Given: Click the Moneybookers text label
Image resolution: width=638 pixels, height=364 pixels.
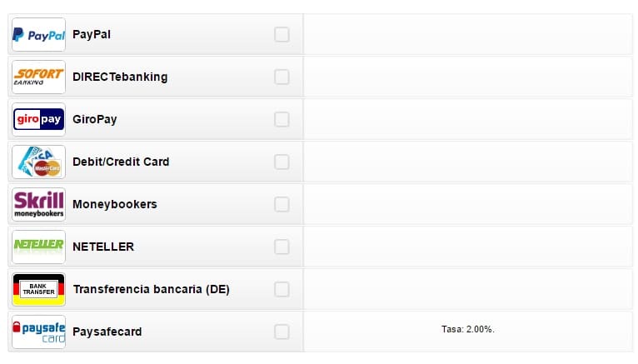Looking at the screenshot, I should 115,204.
